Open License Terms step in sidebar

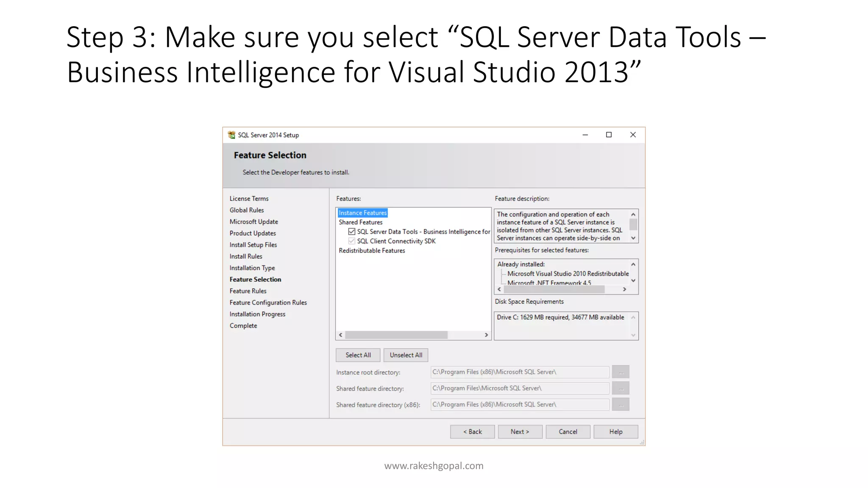pos(249,198)
